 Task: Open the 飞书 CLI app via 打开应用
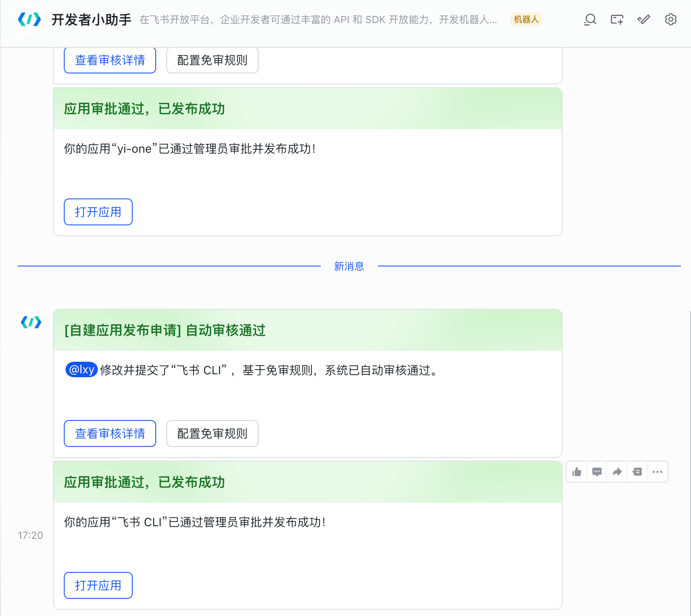coord(98,585)
